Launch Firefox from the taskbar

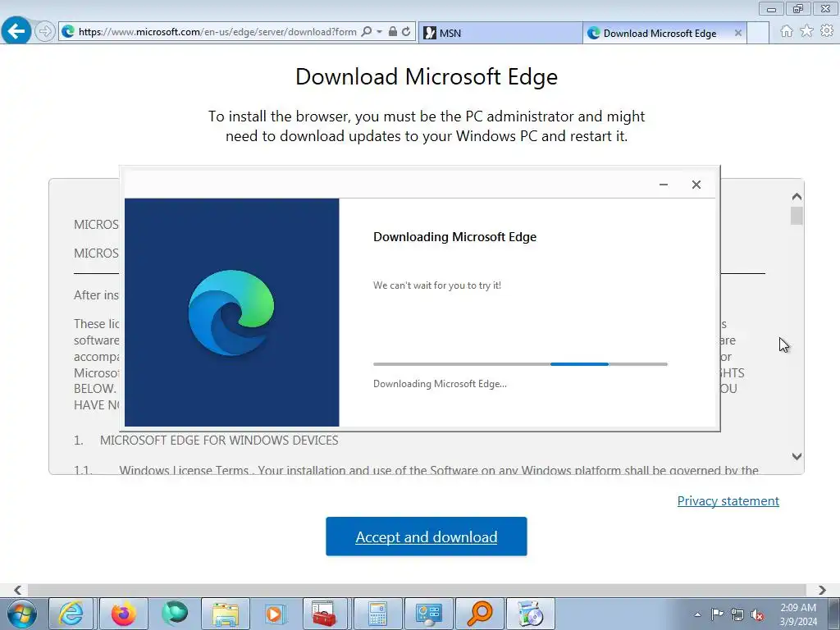pyautogui.click(x=123, y=614)
